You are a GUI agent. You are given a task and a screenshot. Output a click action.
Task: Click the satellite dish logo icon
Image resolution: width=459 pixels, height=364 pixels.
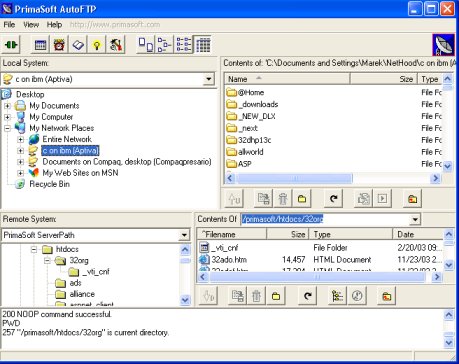tap(443, 45)
